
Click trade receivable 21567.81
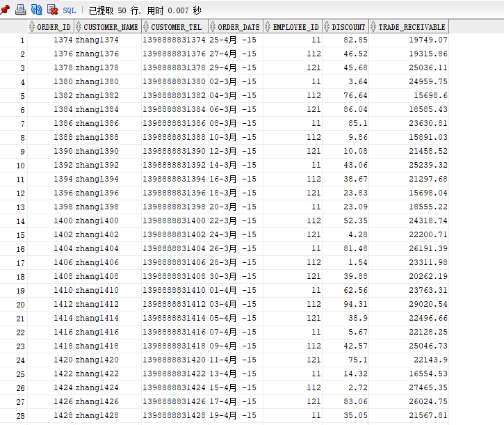[409, 415]
